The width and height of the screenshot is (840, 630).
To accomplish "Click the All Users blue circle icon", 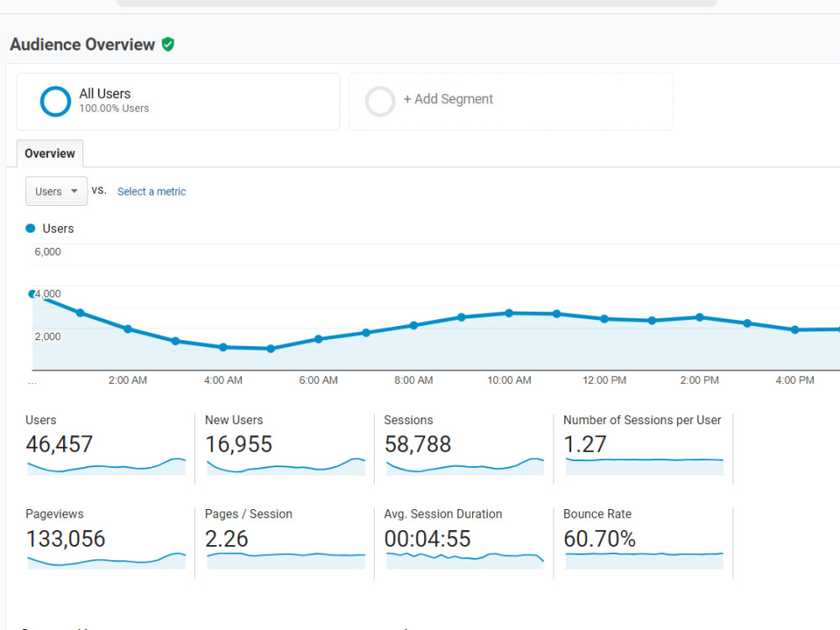I will (x=55, y=102).
